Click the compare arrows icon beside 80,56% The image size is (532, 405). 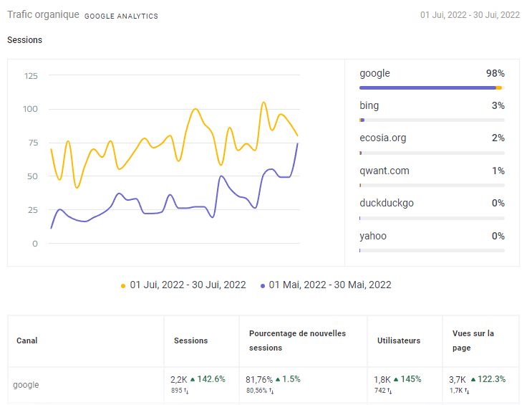(271, 391)
